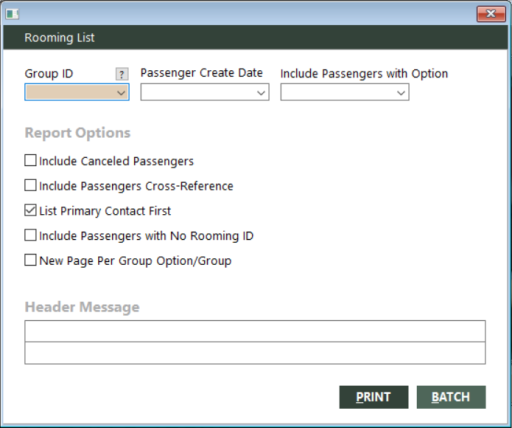
Task: Open the Passenger Create Date dropdown
Action: pyautogui.click(x=262, y=93)
